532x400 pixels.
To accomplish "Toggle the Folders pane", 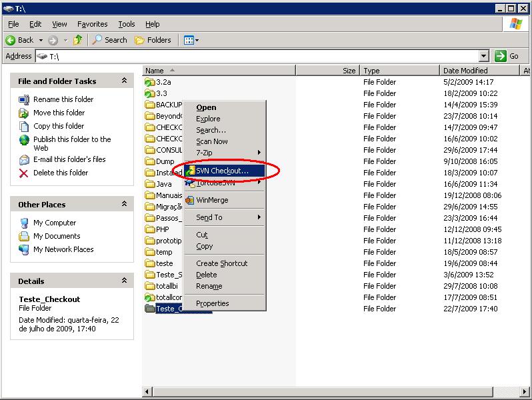I will (153, 40).
